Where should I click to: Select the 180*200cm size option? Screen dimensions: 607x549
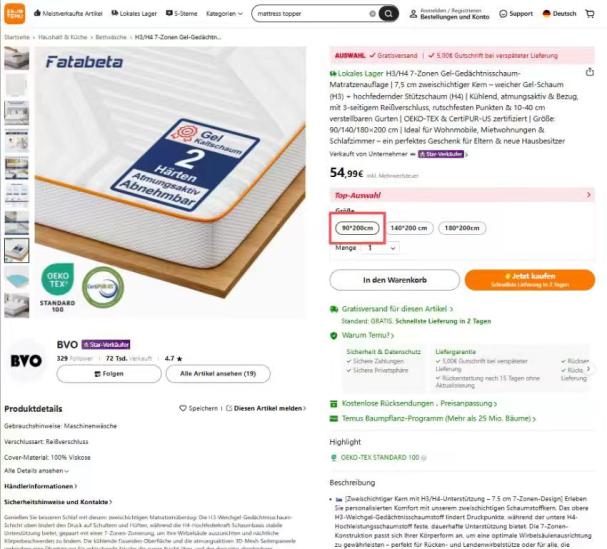point(462,228)
